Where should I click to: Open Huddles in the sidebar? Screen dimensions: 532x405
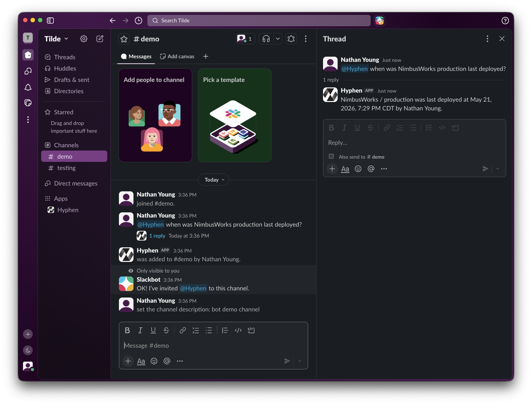(74, 68)
